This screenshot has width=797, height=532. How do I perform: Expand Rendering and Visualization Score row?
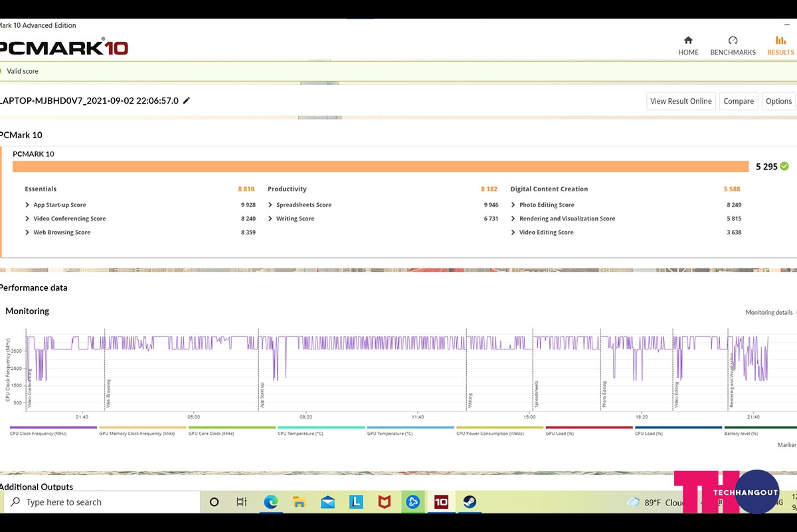(513, 219)
